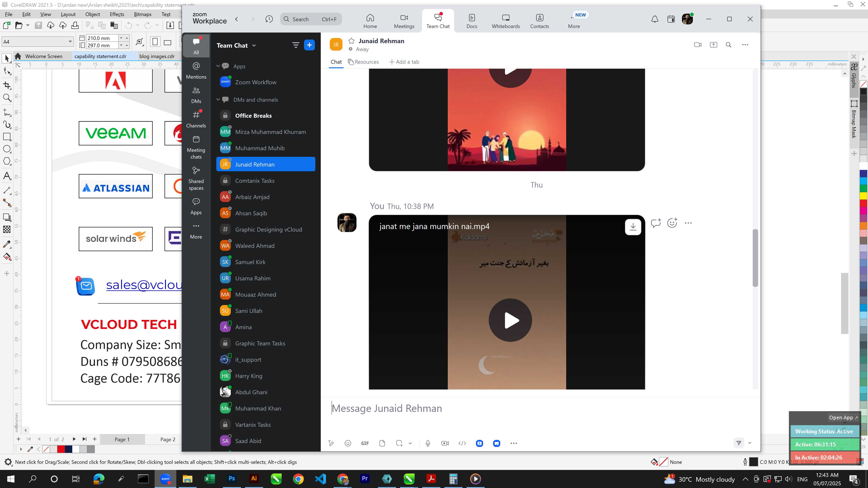Record a video message

[445, 443]
